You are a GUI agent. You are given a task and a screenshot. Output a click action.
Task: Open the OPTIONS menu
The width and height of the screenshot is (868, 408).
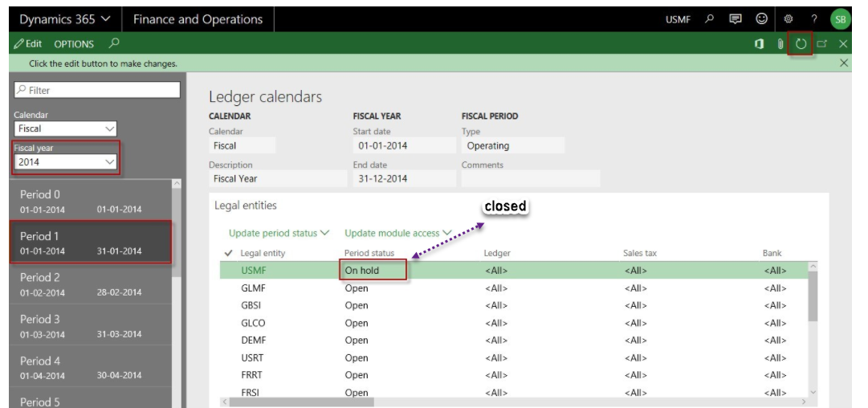pos(74,43)
